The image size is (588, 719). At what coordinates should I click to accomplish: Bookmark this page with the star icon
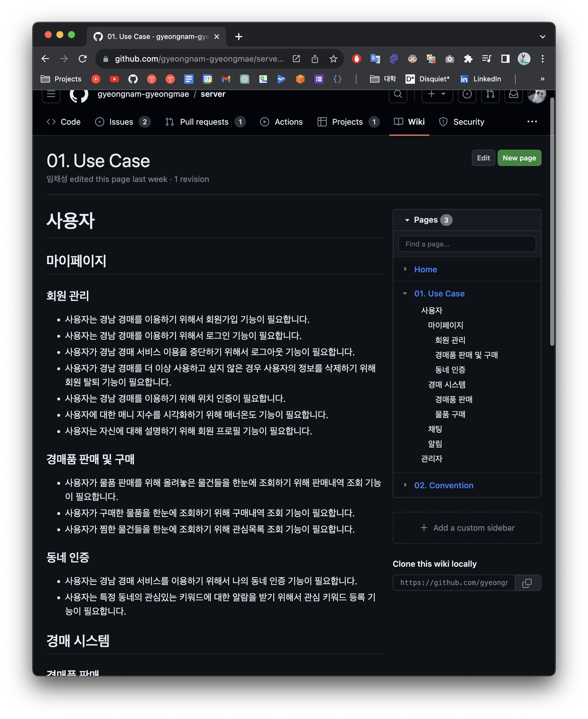[333, 59]
